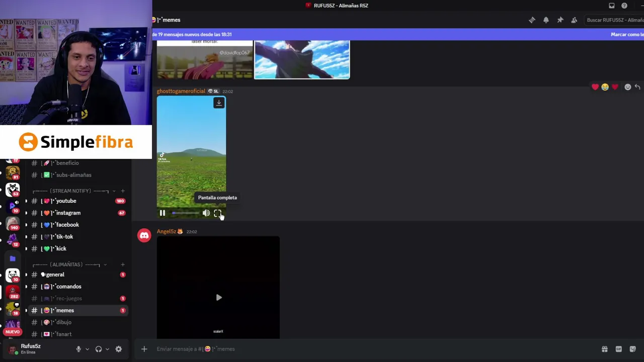Open the blue-sky anime image thumbnail
Image resolution: width=644 pixels, height=362 pixels.
click(302, 59)
